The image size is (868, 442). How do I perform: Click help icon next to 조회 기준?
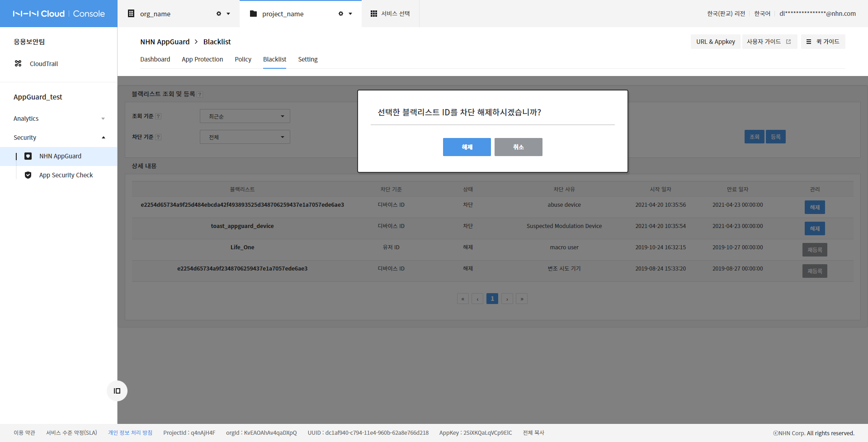(x=158, y=116)
